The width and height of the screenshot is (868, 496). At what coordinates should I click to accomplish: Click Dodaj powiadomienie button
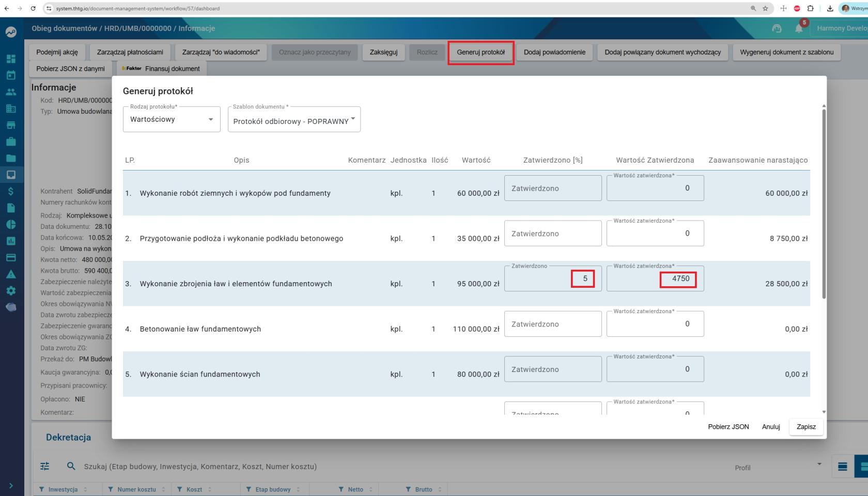point(554,52)
